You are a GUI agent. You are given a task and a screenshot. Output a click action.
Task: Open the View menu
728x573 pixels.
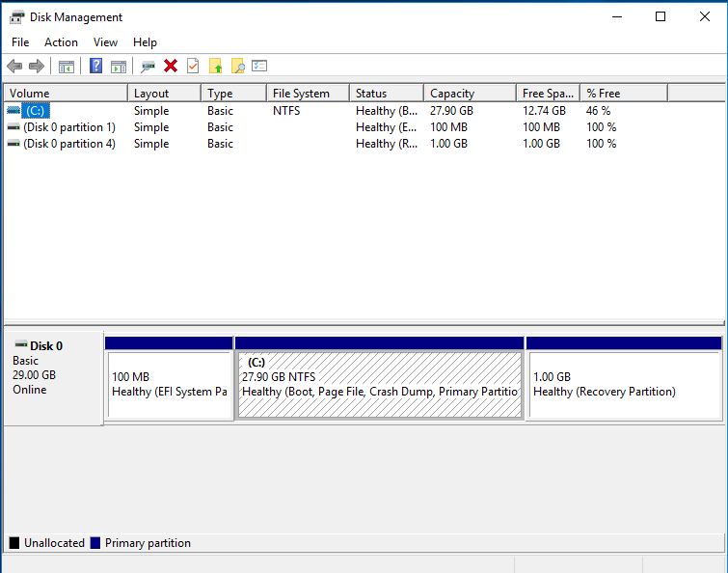pyautogui.click(x=105, y=42)
